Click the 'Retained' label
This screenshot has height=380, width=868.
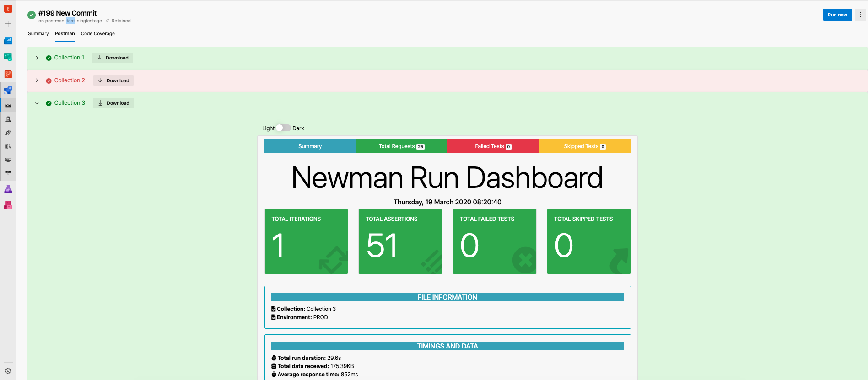click(x=121, y=21)
